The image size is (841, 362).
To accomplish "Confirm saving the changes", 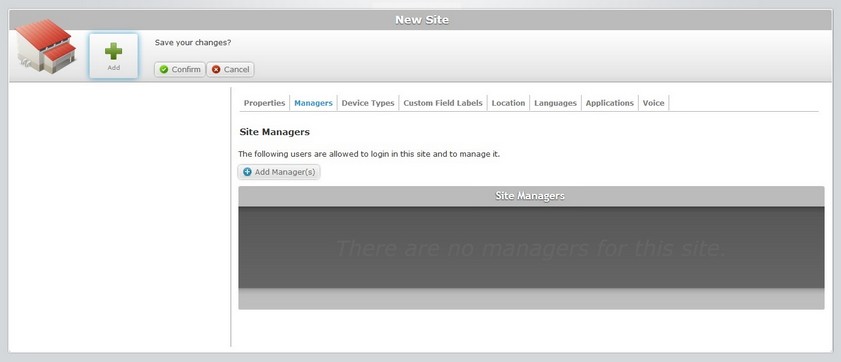I will point(180,70).
